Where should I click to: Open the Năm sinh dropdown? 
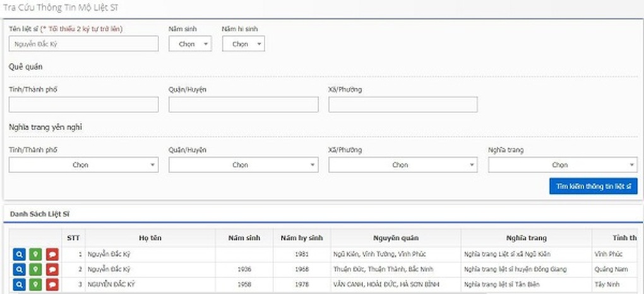[190, 44]
